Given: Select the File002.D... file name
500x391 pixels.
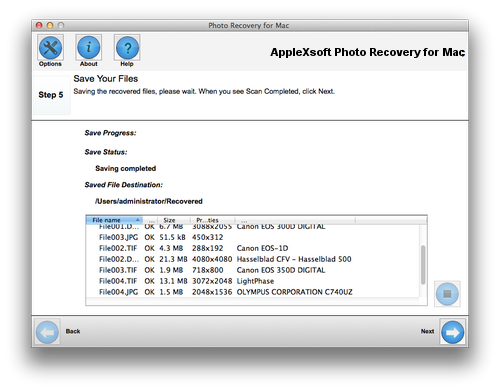Looking at the screenshot, I should 119,259.
